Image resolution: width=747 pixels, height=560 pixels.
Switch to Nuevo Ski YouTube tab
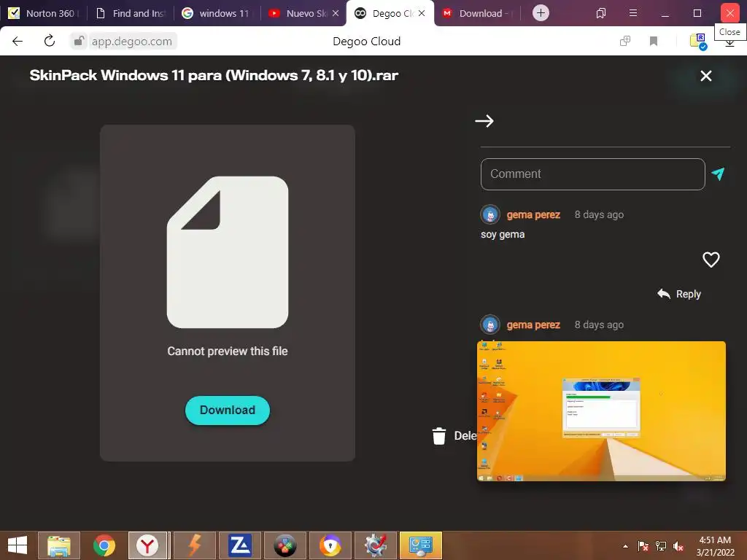point(298,13)
